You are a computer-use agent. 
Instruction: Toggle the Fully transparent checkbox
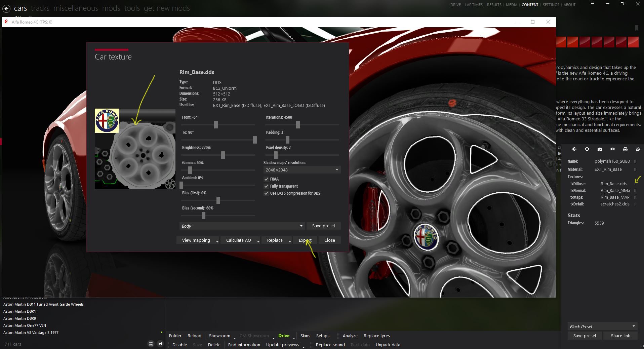coord(266,186)
